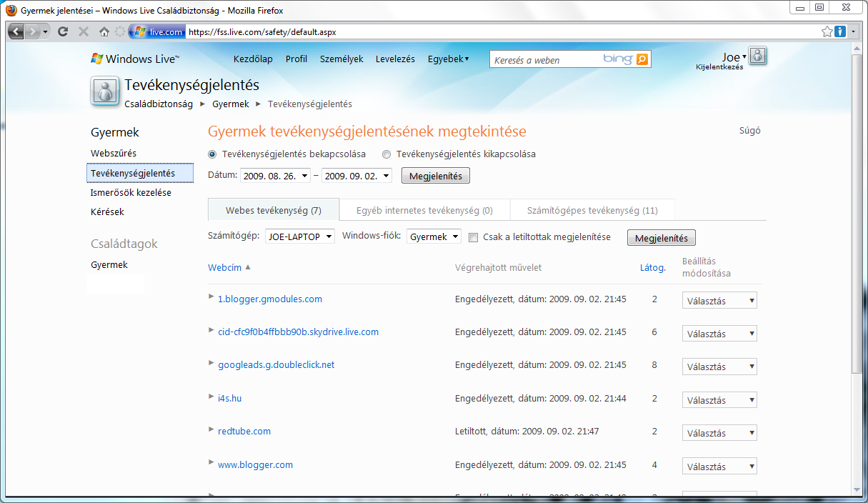This screenshot has height=503, width=868.
Task: Open the Személyek menu item
Action: click(x=341, y=59)
